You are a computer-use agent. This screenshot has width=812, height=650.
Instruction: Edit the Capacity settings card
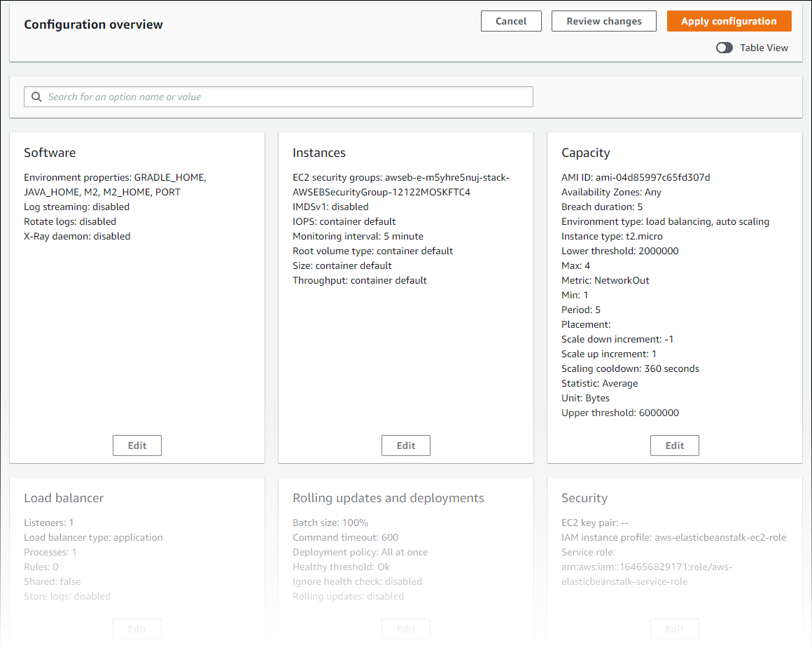(675, 445)
